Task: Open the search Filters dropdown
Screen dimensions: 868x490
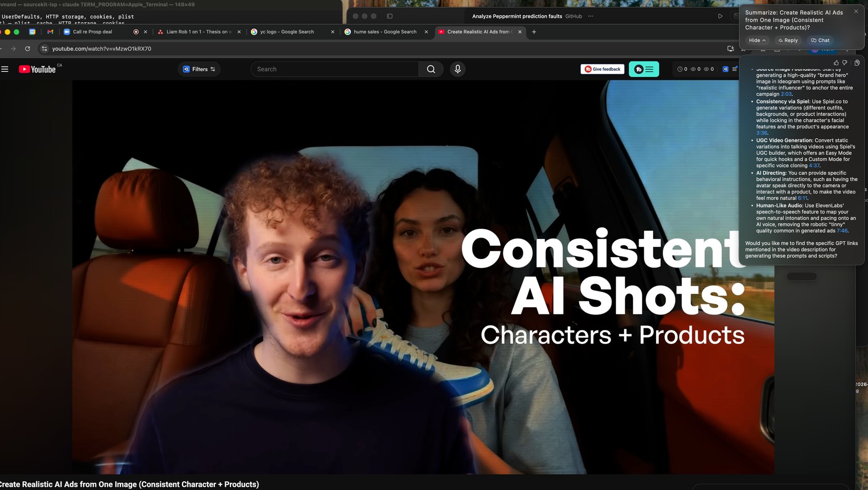Action: [198, 69]
